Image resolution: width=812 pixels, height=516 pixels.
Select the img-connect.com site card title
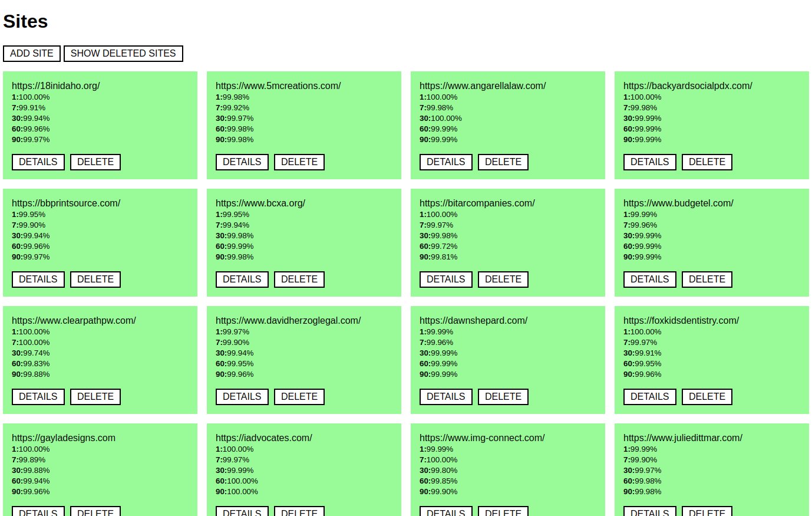(x=481, y=438)
